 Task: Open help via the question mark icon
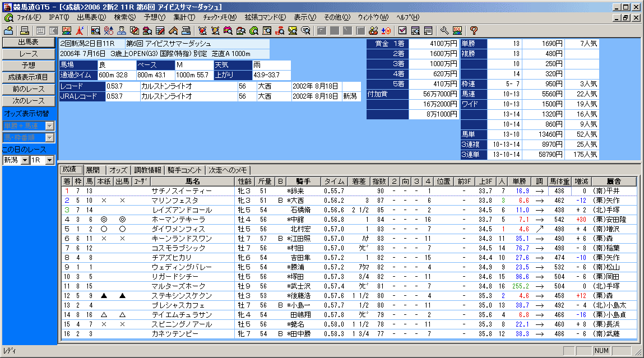click(x=474, y=30)
